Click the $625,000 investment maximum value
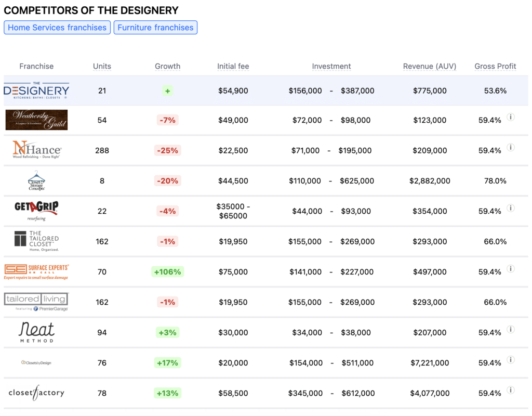This screenshot has height=416, width=532. [357, 180]
